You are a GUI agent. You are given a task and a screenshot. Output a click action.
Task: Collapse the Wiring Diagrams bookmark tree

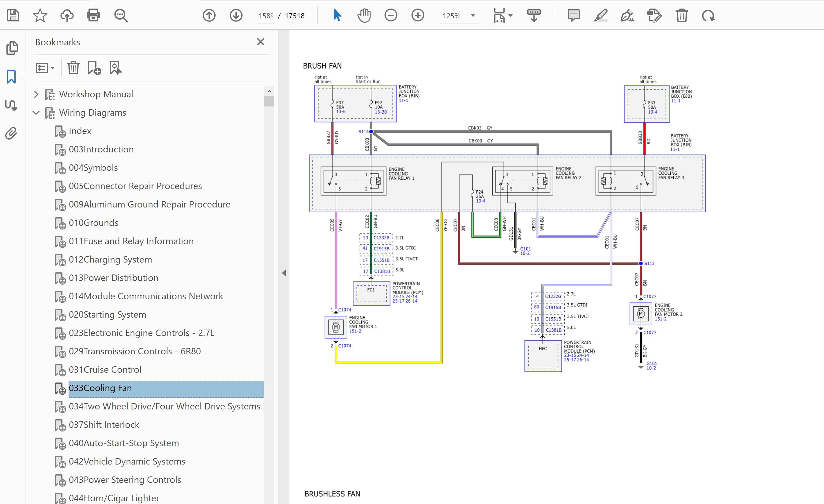36,113
